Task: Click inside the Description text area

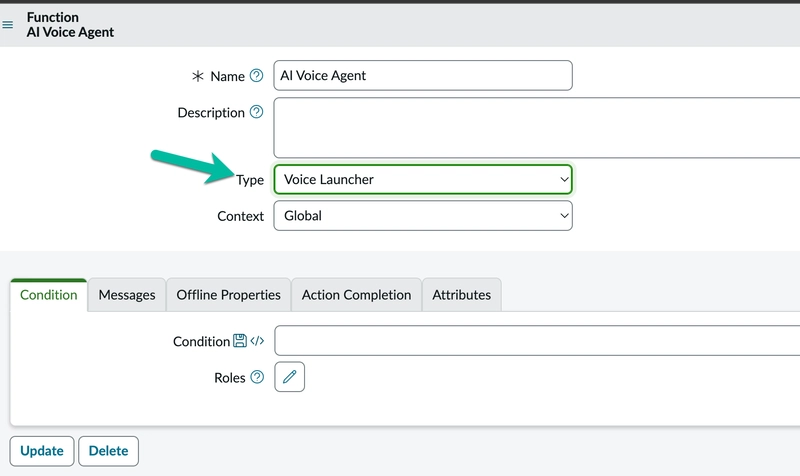Action: click(x=536, y=128)
